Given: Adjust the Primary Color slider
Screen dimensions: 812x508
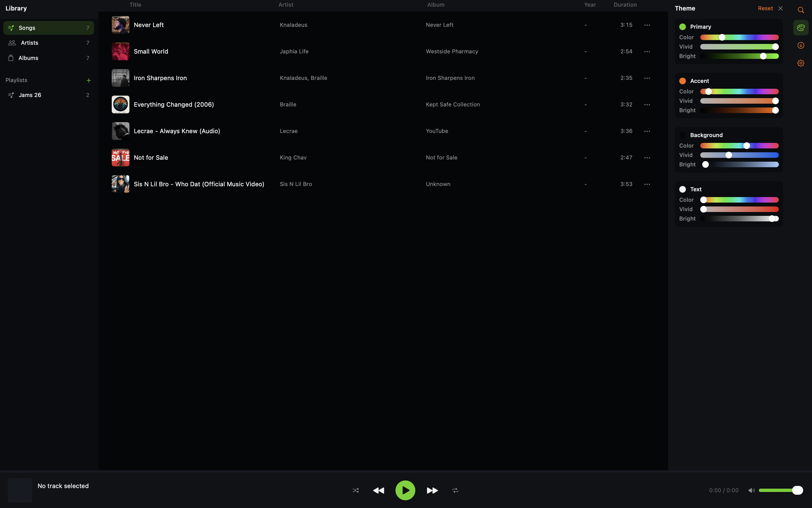Looking at the screenshot, I should 722,37.
